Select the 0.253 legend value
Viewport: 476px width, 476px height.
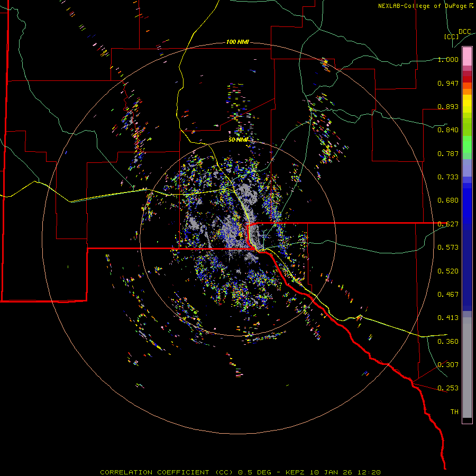point(448,388)
